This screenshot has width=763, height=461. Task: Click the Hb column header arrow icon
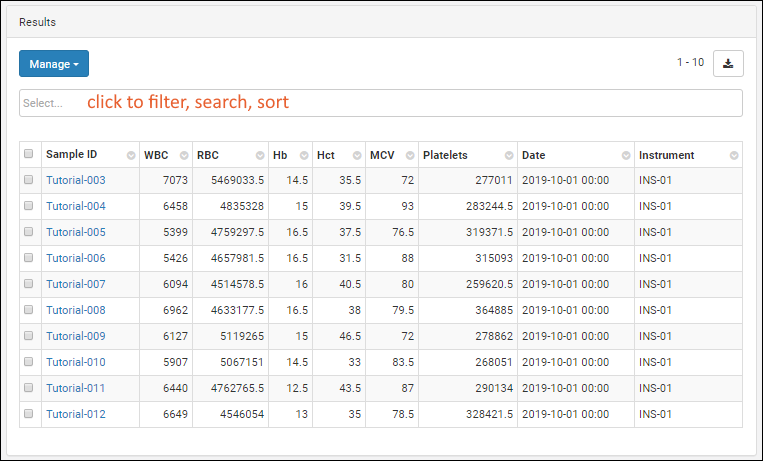point(302,156)
